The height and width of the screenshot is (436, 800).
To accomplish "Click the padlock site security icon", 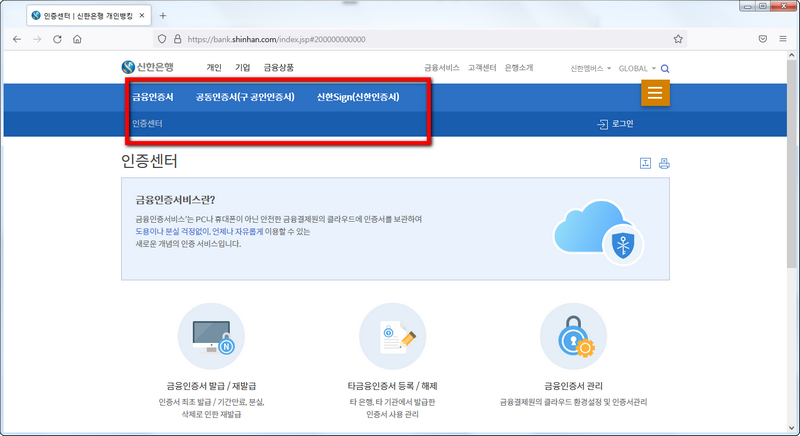I will point(178,39).
